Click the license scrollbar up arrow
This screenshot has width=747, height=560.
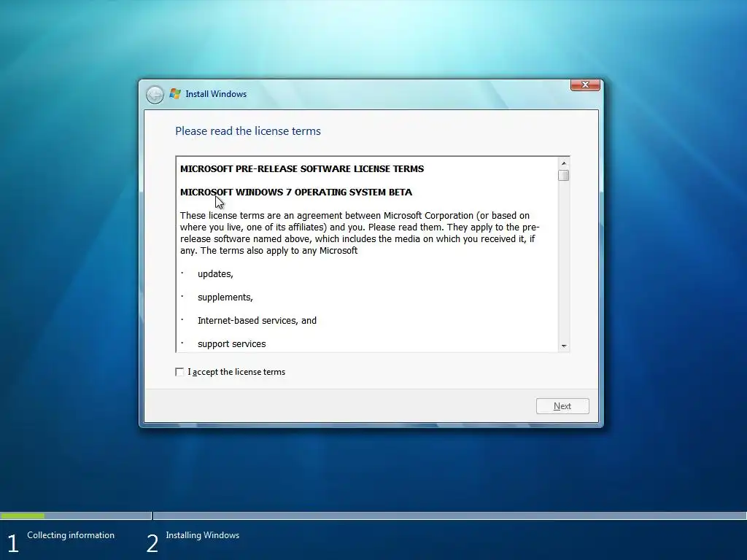point(564,163)
